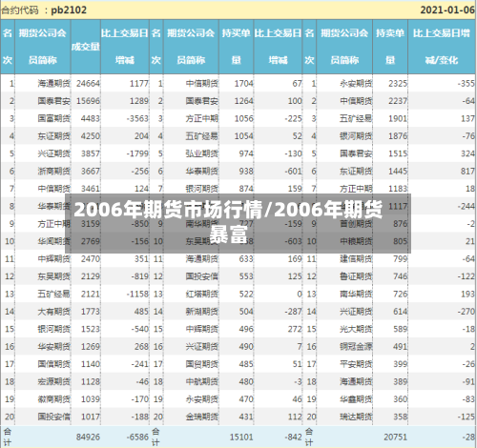The width and height of the screenshot is (477, 448).
Task: Click the 弘业期货 company cell
Action: click(202, 153)
